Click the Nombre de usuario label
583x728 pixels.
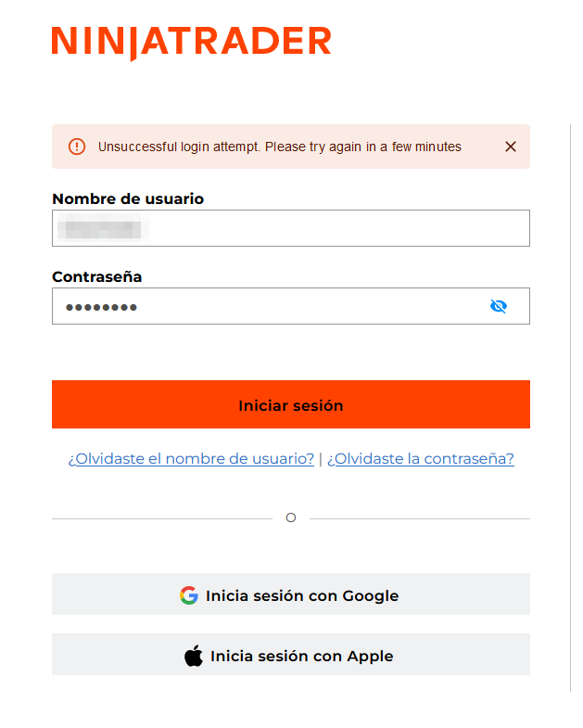coord(128,198)
